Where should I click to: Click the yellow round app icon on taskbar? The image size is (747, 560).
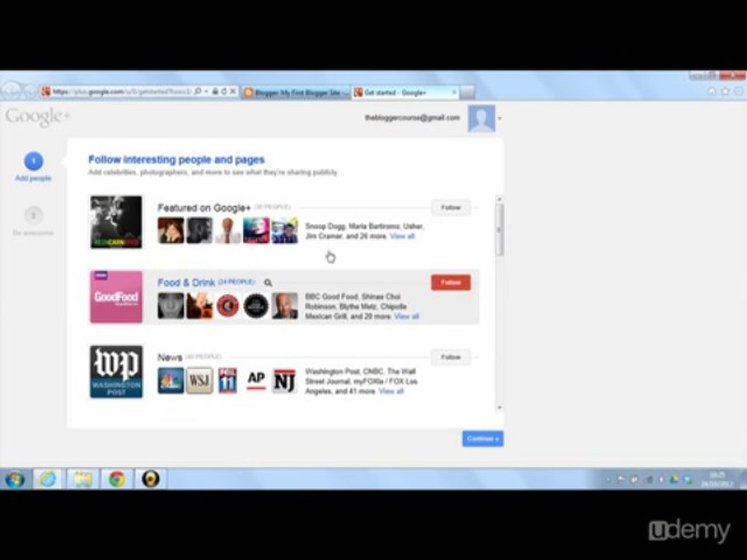(x=150, y=478)
